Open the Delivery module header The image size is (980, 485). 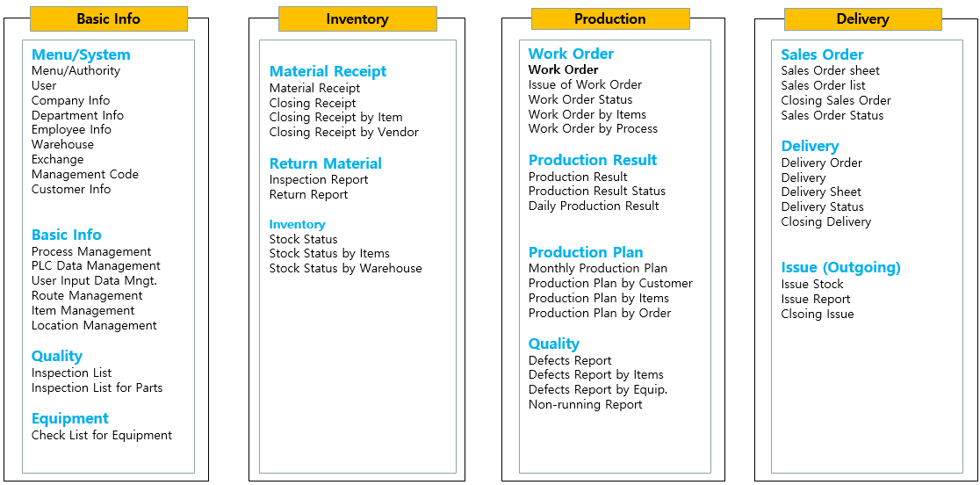(862, 18)
